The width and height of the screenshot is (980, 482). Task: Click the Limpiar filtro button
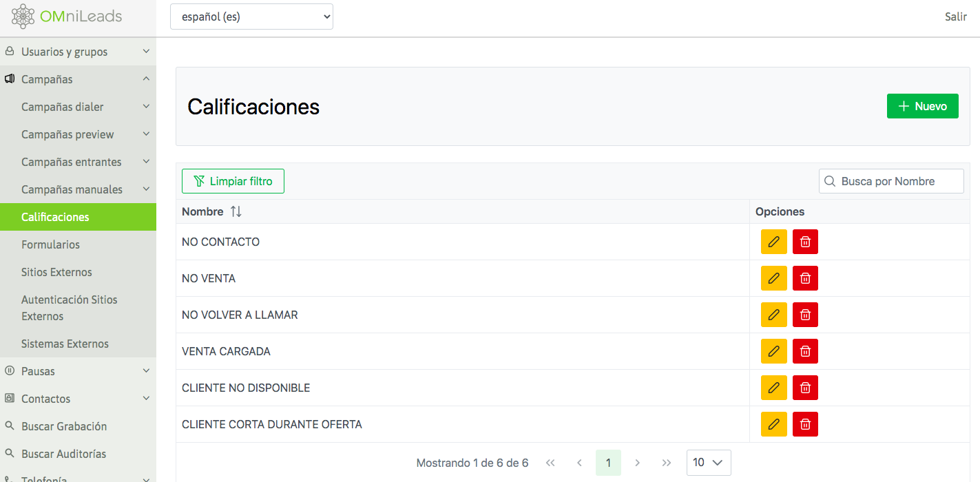click(233, 181)
